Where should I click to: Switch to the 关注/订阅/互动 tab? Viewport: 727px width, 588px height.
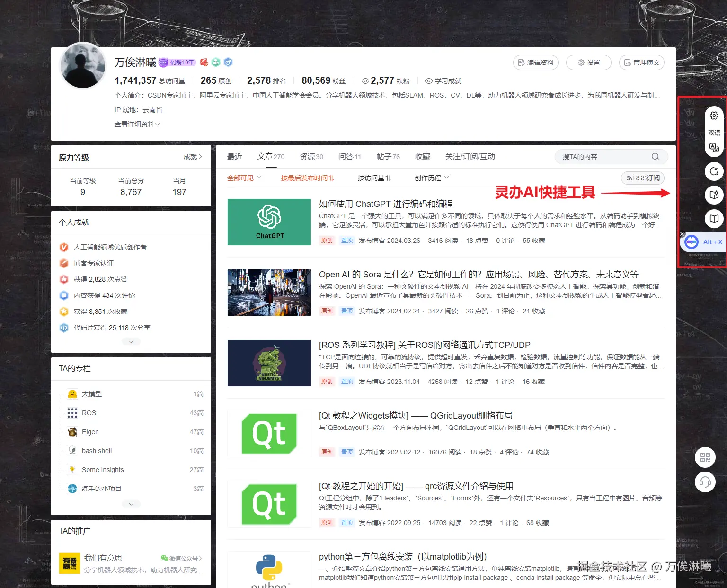pyautogui.click(x=470, y=157)
